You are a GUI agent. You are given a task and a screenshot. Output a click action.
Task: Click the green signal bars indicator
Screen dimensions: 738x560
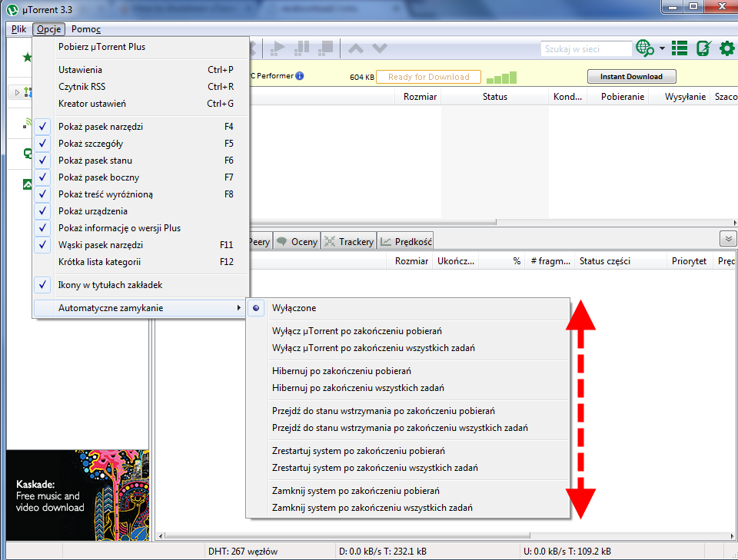pos(501,78)
